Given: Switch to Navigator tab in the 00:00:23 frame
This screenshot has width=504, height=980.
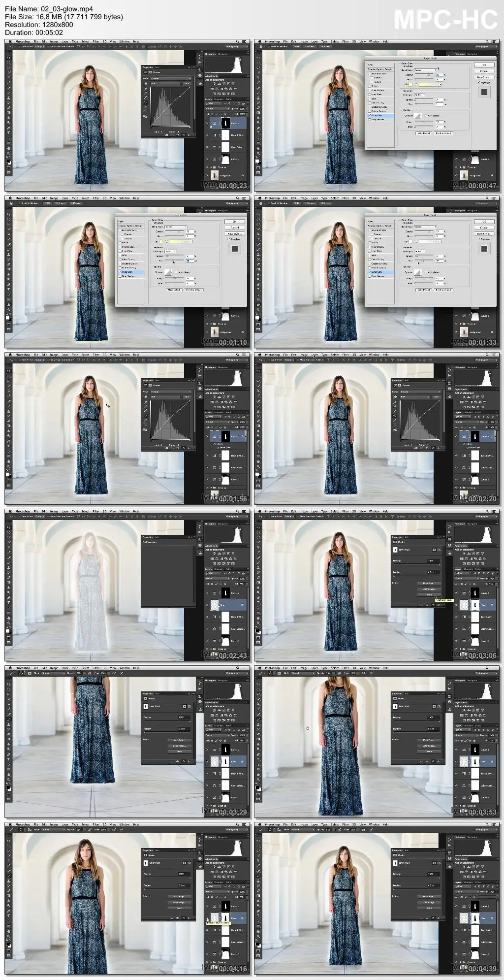Looking at the screenshot, I should coord(222,54).
